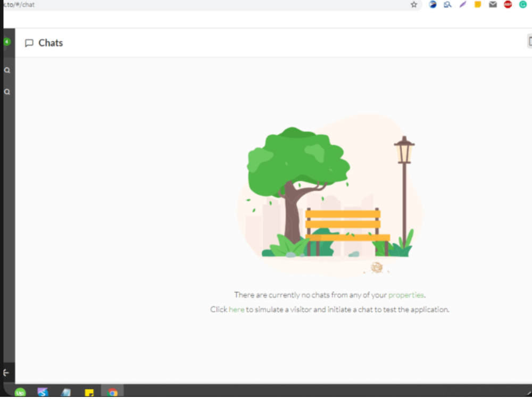Click the 'Chats' page heading
Screen dimensions: 532x399
pos(51,43)
